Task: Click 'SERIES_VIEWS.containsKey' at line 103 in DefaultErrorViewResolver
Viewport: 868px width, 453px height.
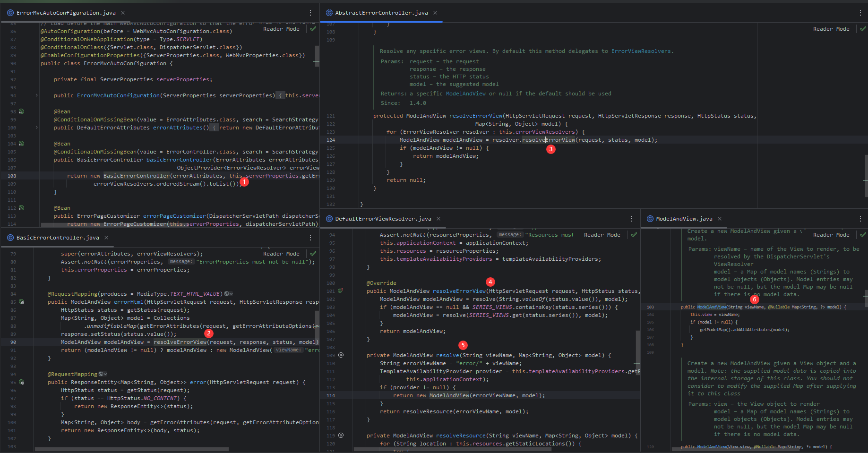Action: (512, 307)
